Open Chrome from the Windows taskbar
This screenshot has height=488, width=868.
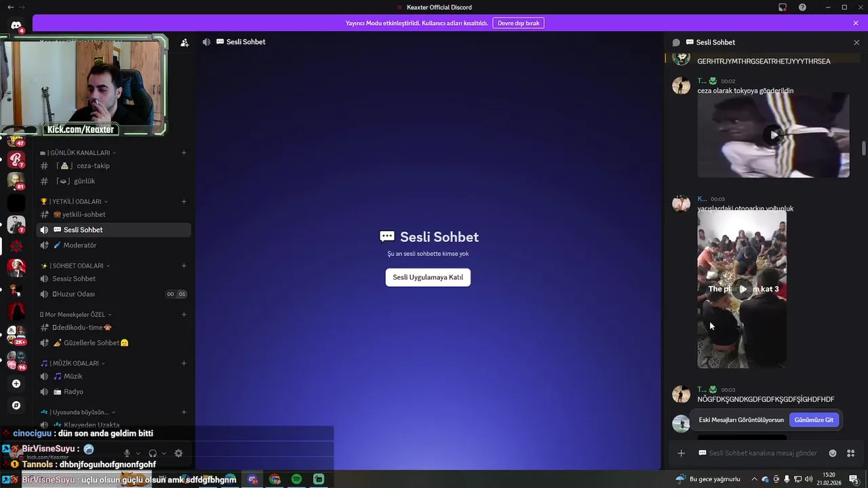pyautogui.click(x=275, y=479)
